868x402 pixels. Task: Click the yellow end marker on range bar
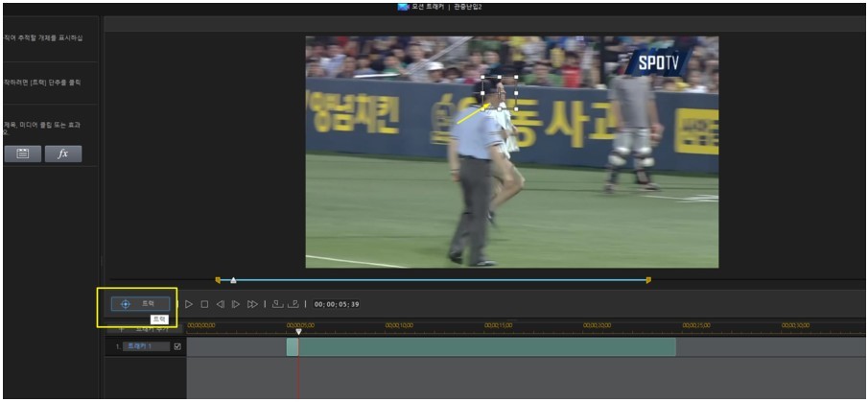point(648,280)
